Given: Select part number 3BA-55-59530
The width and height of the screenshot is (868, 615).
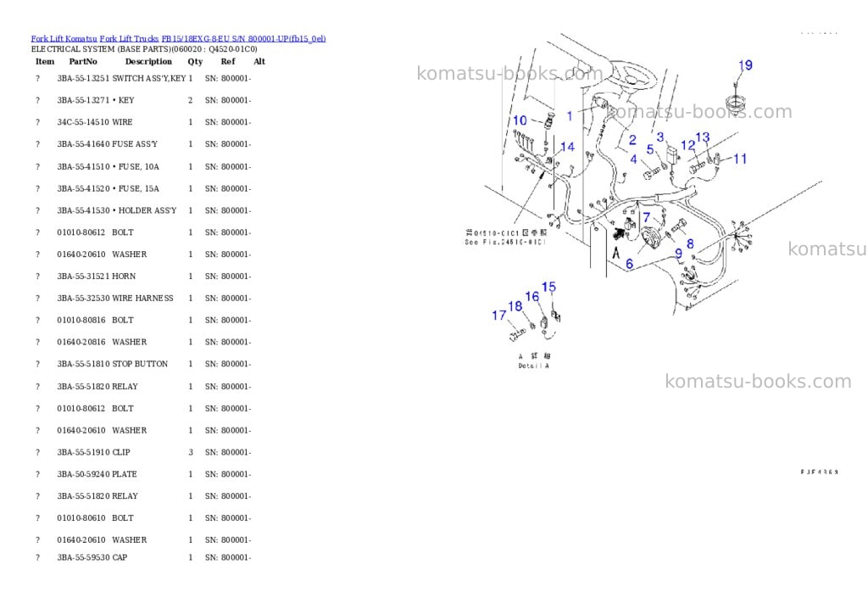Looking at the screenshot, I should [83, 557].
